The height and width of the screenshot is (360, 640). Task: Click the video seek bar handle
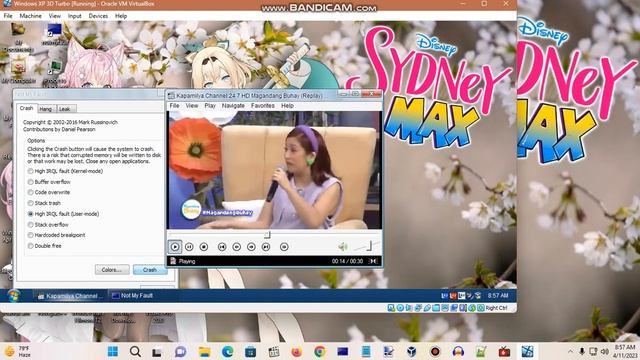[267, 235]
